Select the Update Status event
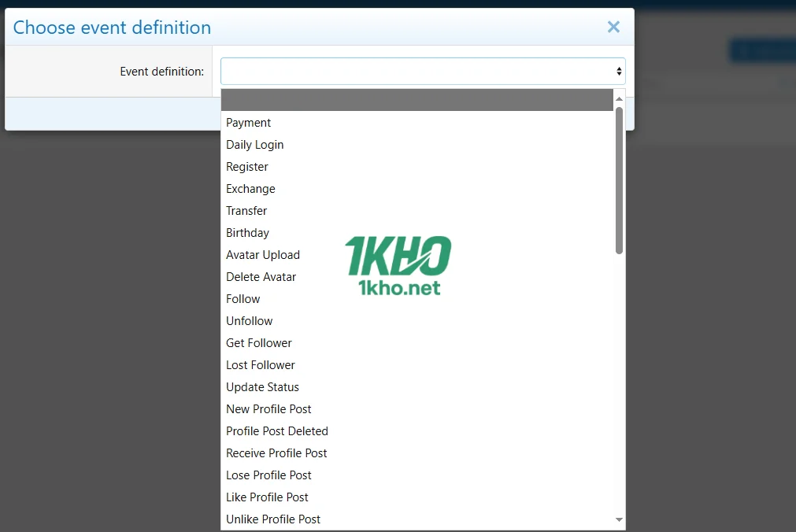This screenshot has height=532, width=796. click(263, 387)
